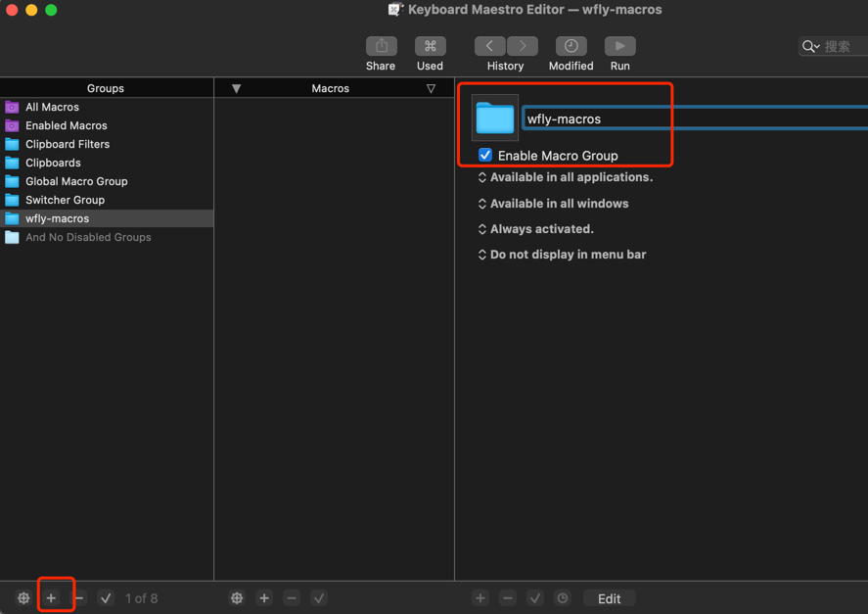This screenshot has width=868, height=614.
Task: Open 'Available in all applications' dropdown
Action: 566,177
